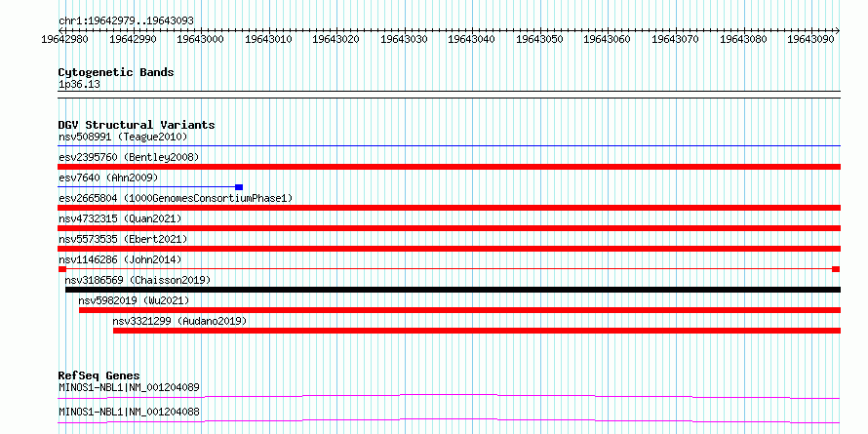Click ruler position 19643050

[539, 39]
